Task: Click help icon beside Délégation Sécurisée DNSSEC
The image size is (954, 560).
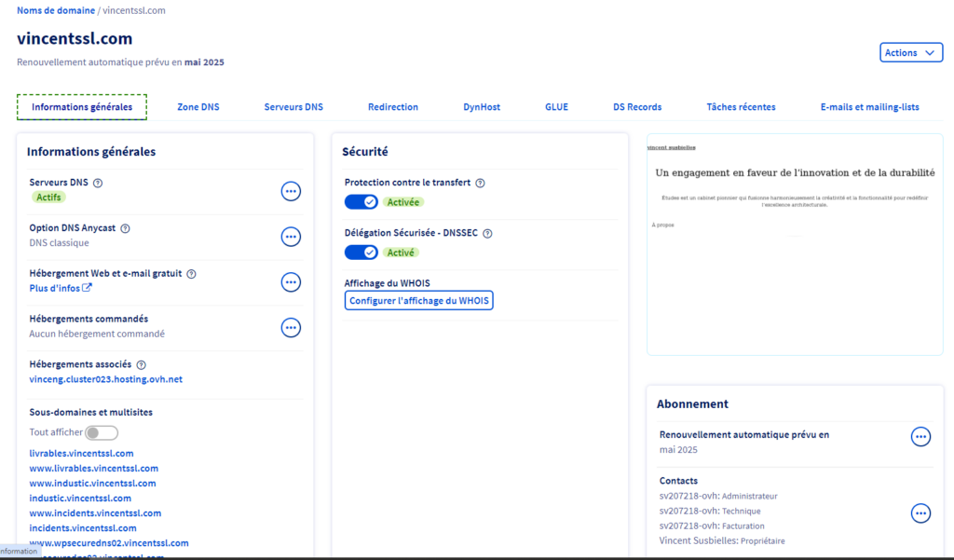Action: [487, 234]
